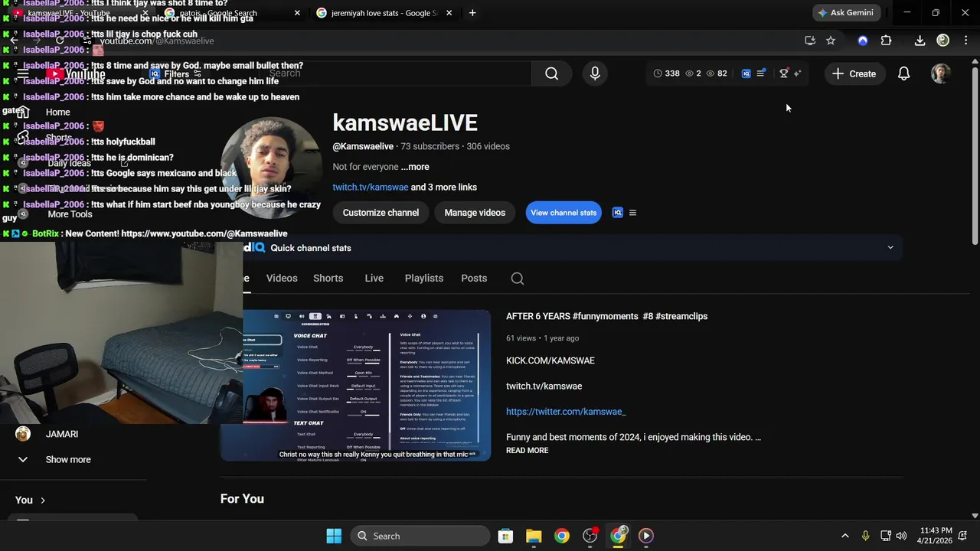Open Chrome downloads arrow icon
The height and width of the screenshot is (551, 980).
coord(920,41)
